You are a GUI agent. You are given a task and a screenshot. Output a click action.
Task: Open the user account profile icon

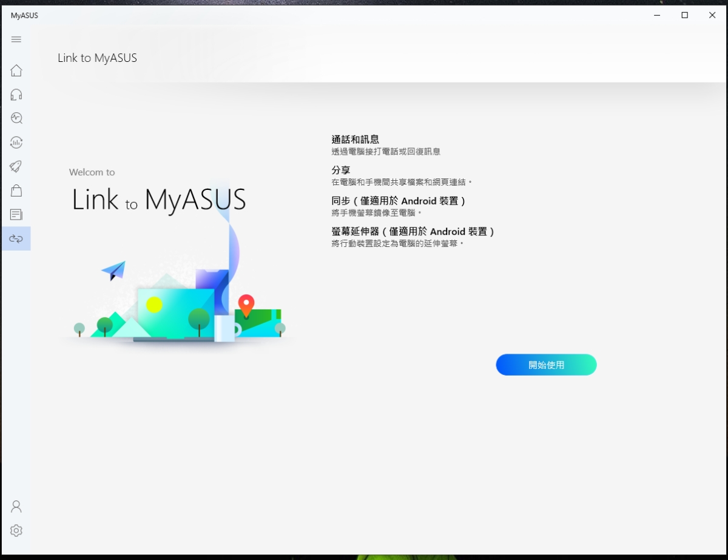tap(16, 506)
